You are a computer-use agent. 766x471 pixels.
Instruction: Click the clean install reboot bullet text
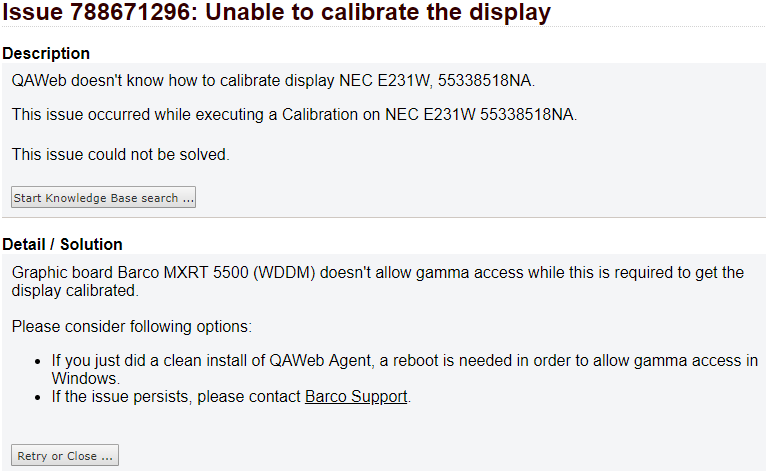tap(400, 361)
